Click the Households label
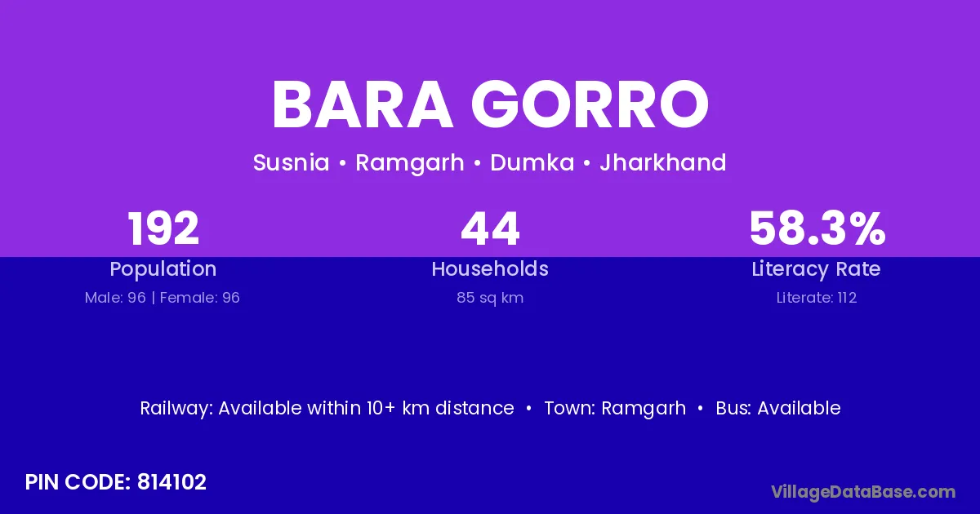 point(490,269)
